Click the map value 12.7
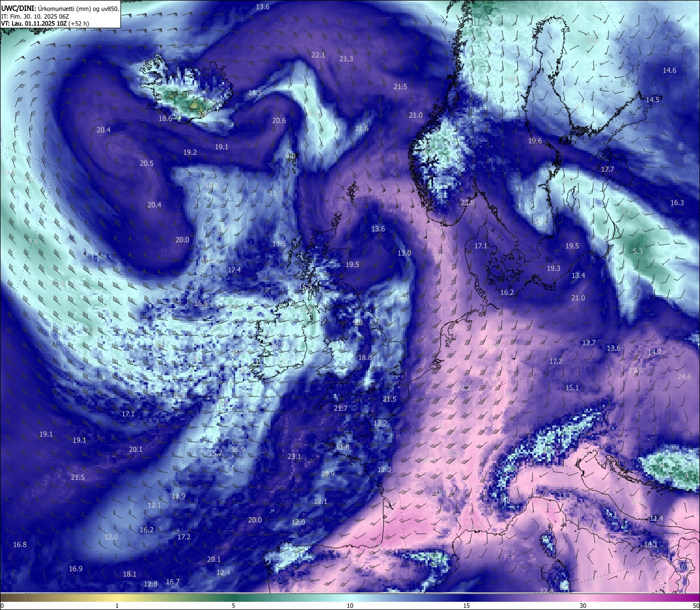Screen dimensions: 700x610 pos(589,342)
